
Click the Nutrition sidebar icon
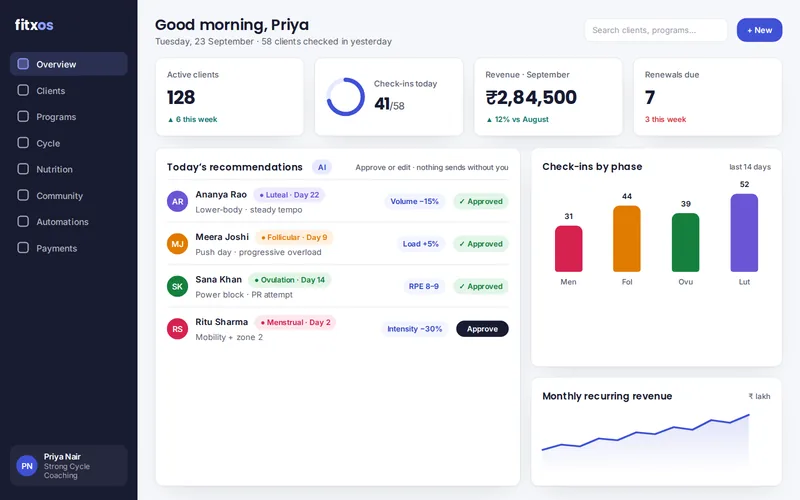point(23,169)
